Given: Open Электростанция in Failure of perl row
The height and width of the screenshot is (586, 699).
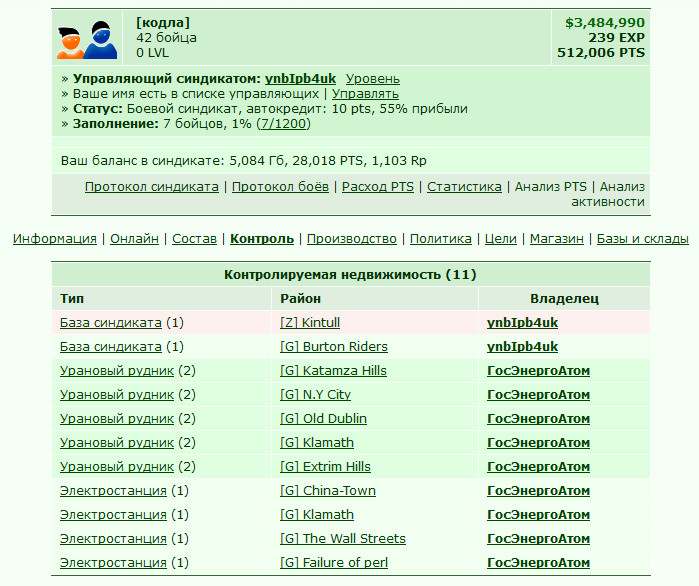Looking at the screenshot, I should coord(113,563).
